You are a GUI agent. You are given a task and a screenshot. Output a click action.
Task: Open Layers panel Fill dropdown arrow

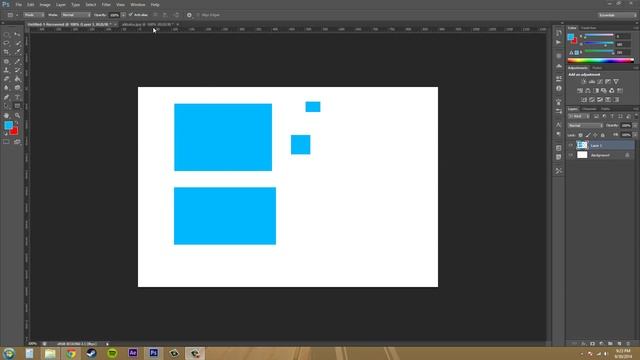point(635,135)
